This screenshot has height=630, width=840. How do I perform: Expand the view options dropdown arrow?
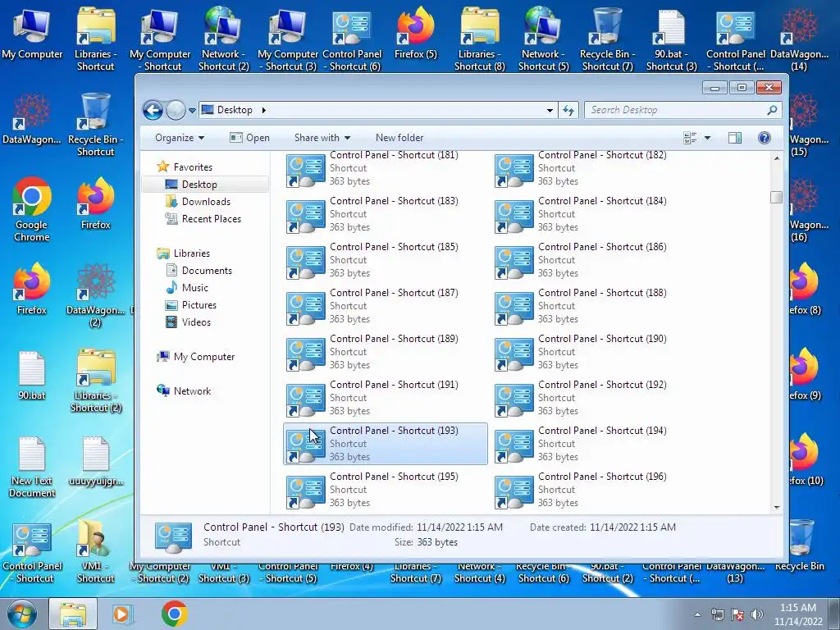707,138
